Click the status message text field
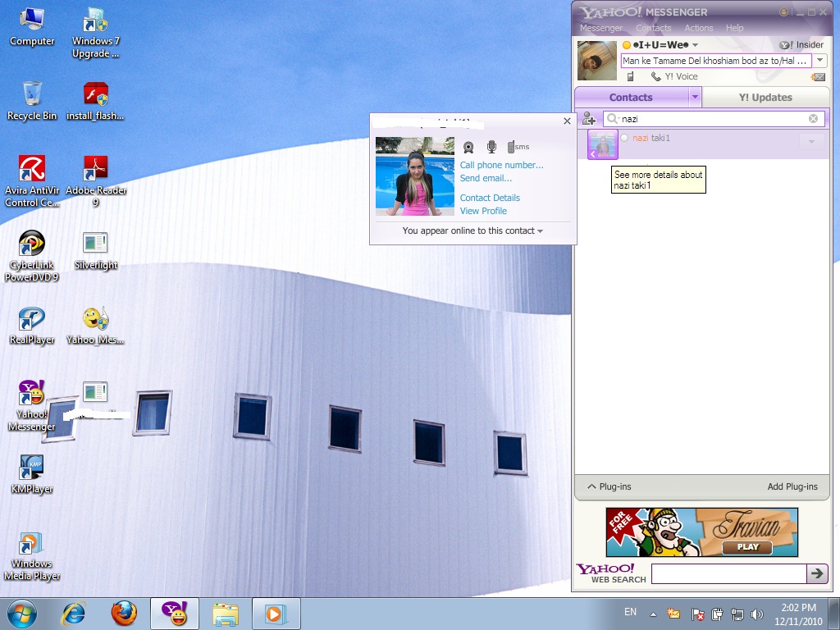The height and width of the screenshot is (630, 840). click(x=715, y=61)
